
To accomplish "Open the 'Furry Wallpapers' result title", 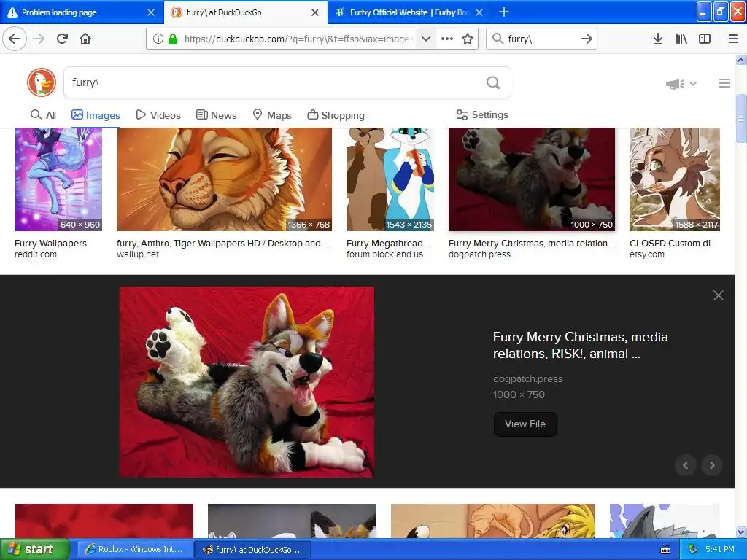I will coord(50,244).
